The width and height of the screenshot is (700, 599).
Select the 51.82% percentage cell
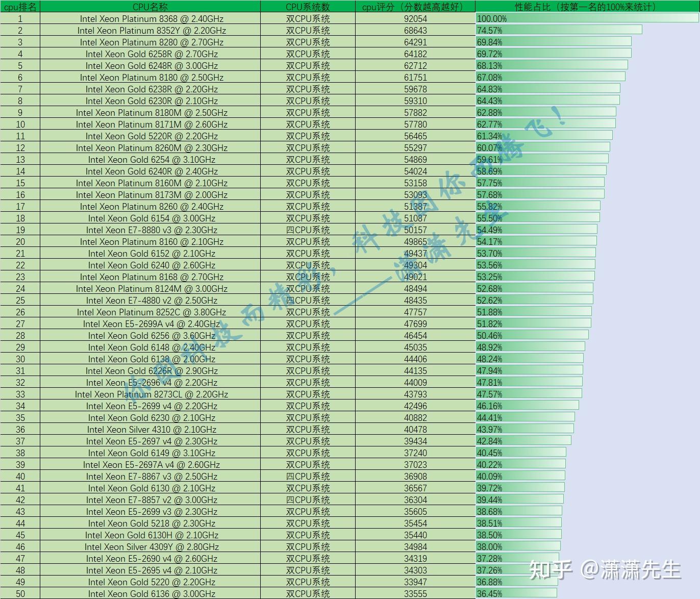point(587,324)
